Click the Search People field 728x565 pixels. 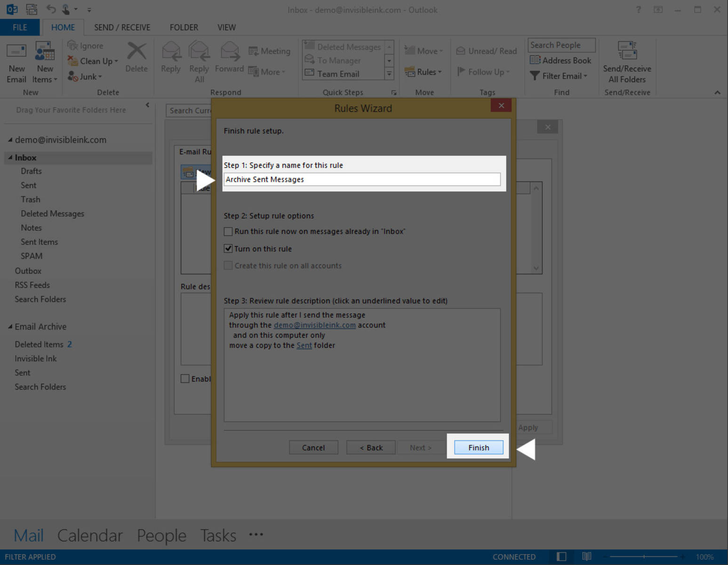pos(561,45)
